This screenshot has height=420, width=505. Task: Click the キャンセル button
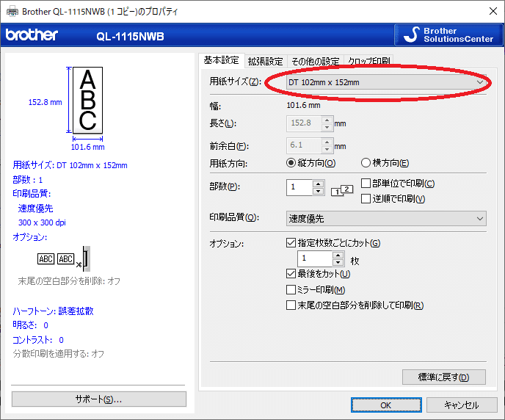point(462,405)
